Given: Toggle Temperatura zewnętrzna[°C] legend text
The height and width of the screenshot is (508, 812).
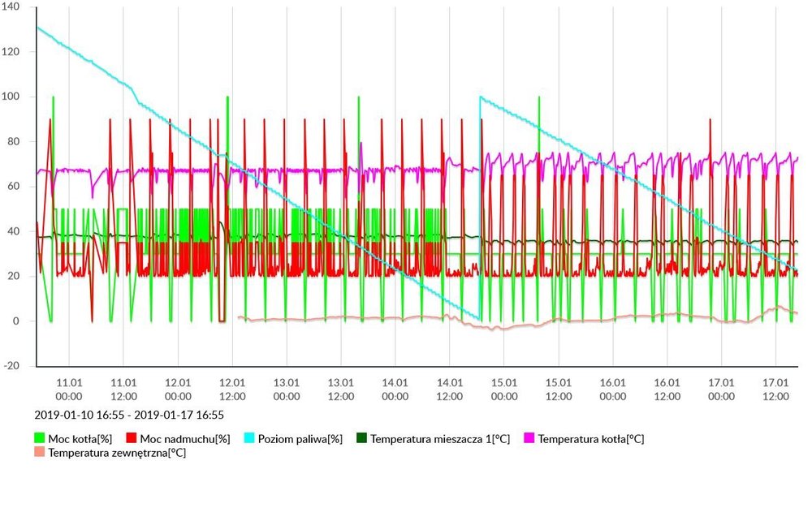Looking at the screenshot, I should (x=117, y=453).
